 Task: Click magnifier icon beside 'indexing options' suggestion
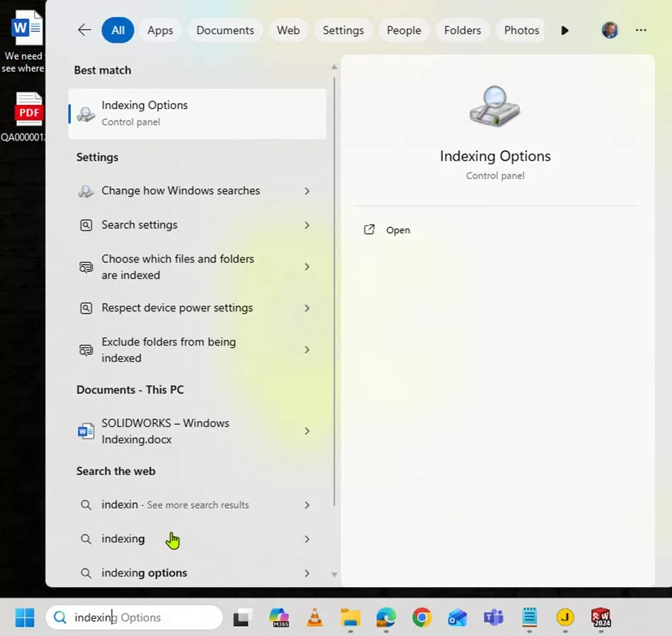pos(86,573)
